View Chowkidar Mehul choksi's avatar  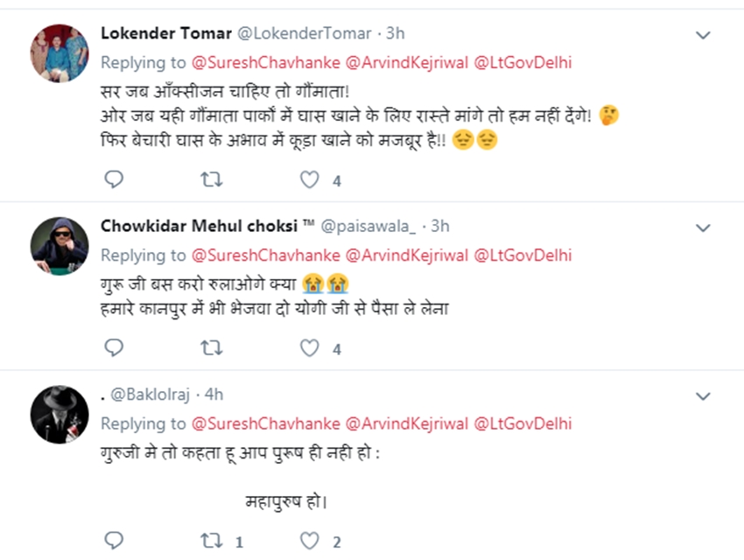pyautogui.click(x=60, y=243)
